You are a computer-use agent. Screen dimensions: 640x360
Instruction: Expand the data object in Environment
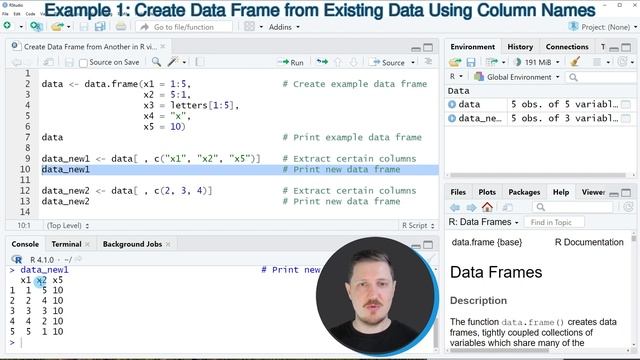tap(452, 104)
